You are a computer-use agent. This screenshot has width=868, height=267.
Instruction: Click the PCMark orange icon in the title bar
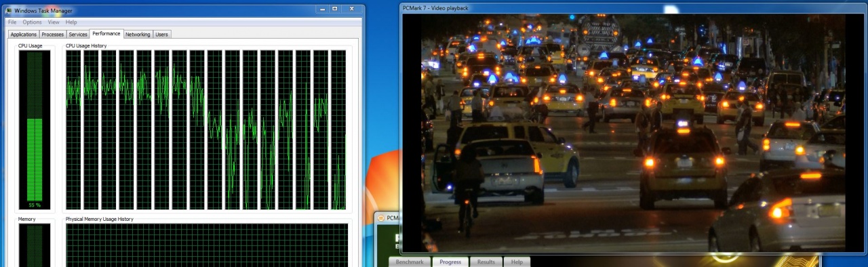380,218
